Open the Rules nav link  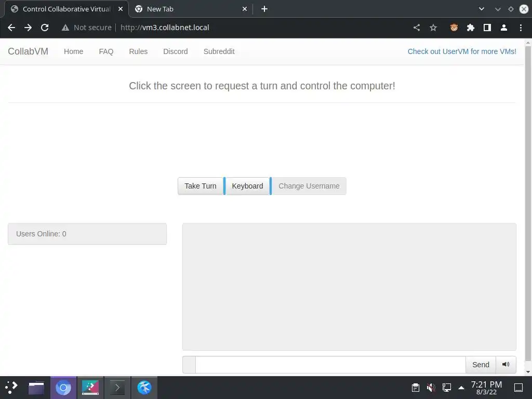pos(138,51)
